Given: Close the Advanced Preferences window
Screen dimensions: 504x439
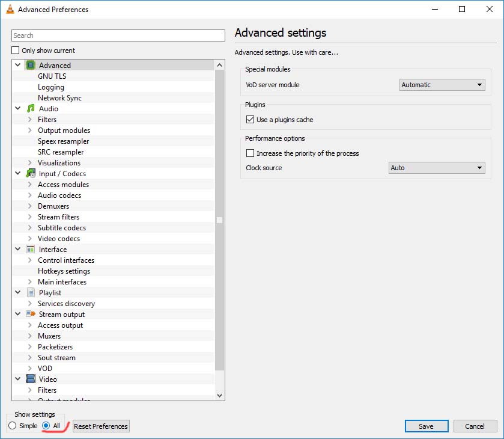Looking at the screenshot, I should click(489, 9).
